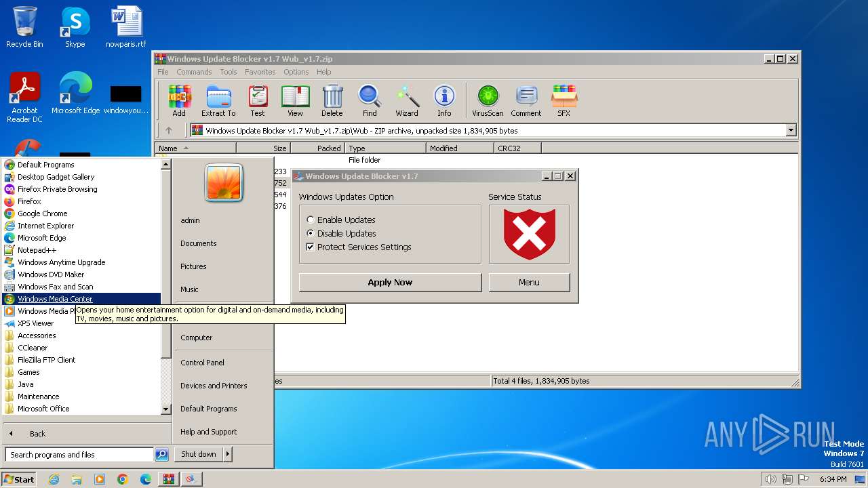This screenshot has height=488, width=868.
Task: Open Windows Media Player taskbar icon
Action: point(100,479)
